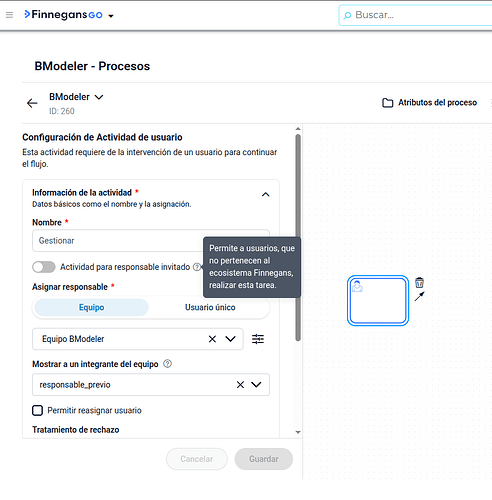Check Permitir reasignar usuario checkbox
The height and width of the screenshot is (500, 492).
click(37, 410)
